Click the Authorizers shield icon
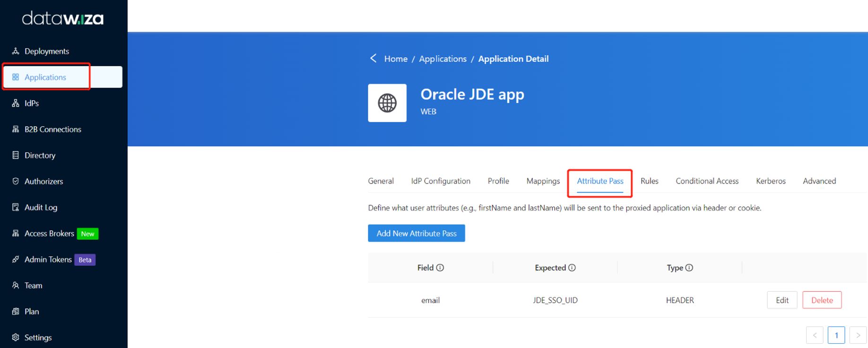This screenshot has height=348, width=868. click(x=16, y=181)
